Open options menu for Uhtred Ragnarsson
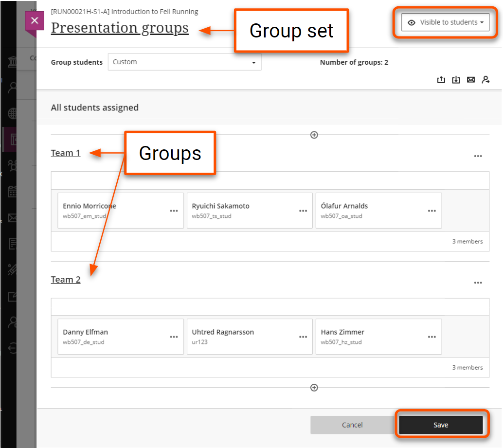This screenshot has height=448, width=503. point(303,337)
